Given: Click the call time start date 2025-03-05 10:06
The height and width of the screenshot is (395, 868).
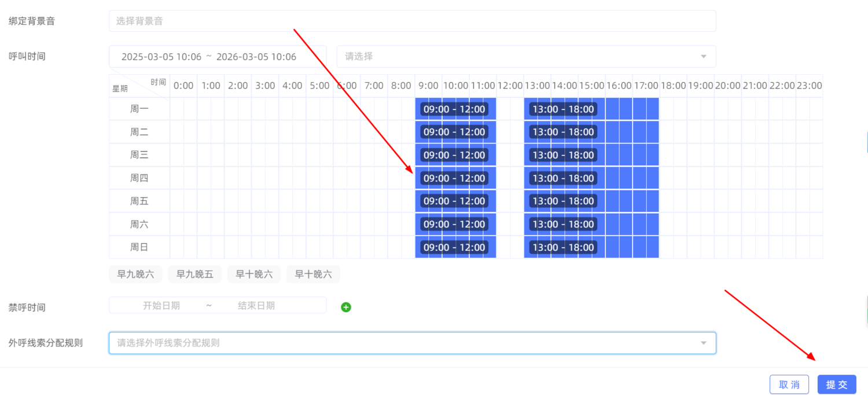Looking at the screenshot, I should click(161, 57).
